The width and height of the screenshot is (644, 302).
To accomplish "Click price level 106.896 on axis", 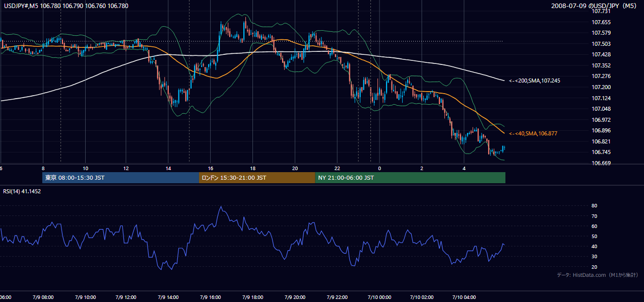I will pos(601,130).
